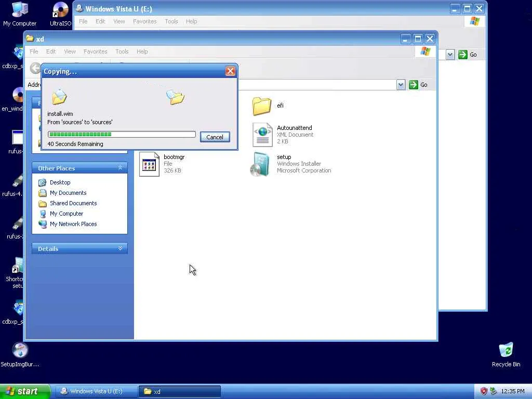This screenshot has height=399, width=532.
Task: Open View menu in xd window
Action: coord(70,51)
